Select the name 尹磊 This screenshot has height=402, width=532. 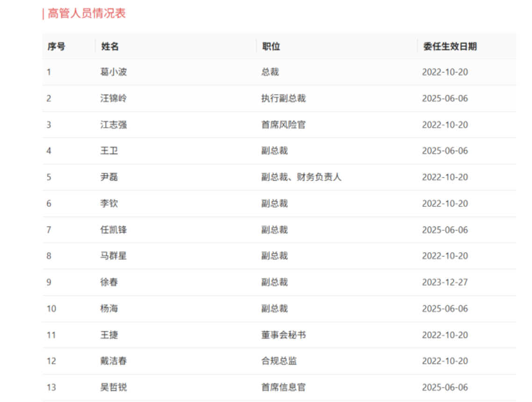tap(109, 177)
